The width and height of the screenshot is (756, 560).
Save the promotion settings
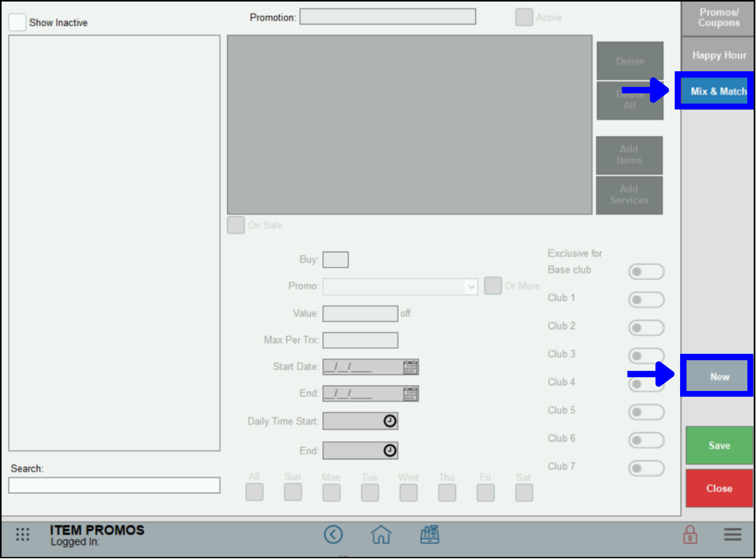[x=719, y=445]
